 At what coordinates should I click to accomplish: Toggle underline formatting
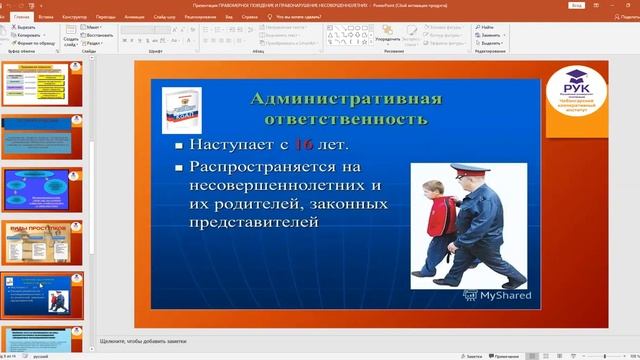point(140,41)
